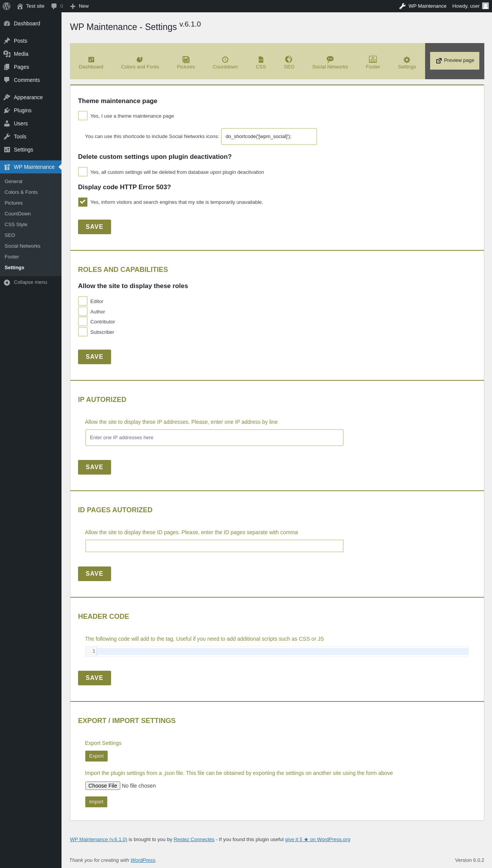Screen dimensions: 492x868
Task: Click the header code editor line 1
Action: [x=283, y=651]
